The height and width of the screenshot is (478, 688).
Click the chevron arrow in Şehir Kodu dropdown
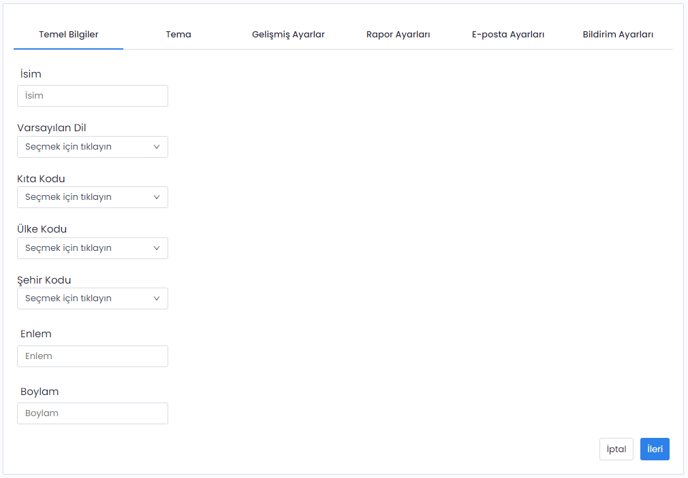156,298
